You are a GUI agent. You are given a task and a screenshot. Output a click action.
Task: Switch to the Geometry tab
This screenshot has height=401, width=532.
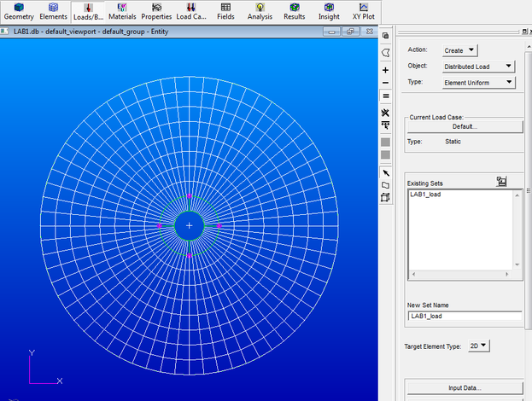19,11
